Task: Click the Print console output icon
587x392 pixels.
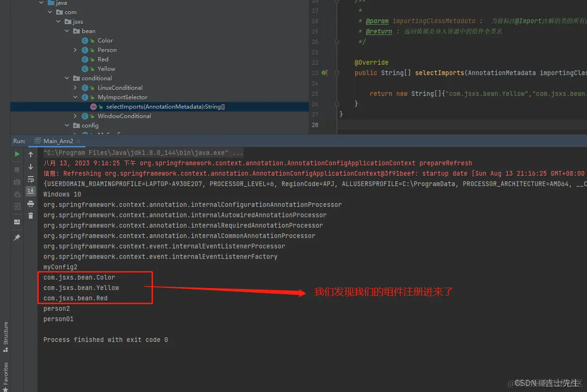Action: click(x=31, y=204)
